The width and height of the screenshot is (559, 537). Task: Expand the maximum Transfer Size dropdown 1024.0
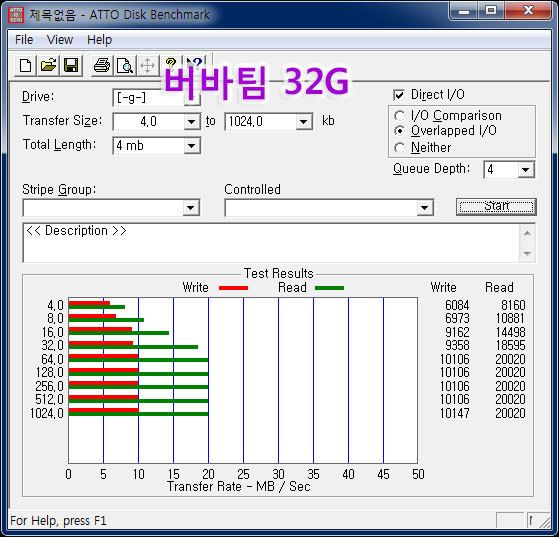[304, 122]
